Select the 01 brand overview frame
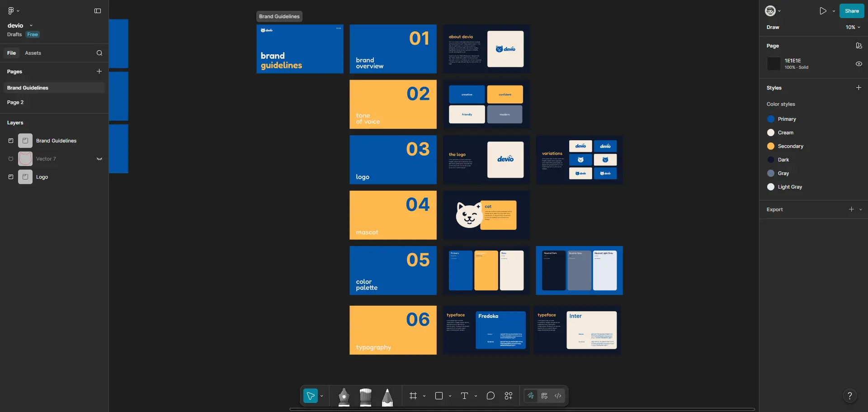The height and width of the screenshot is (412, 868). point(393,49)
